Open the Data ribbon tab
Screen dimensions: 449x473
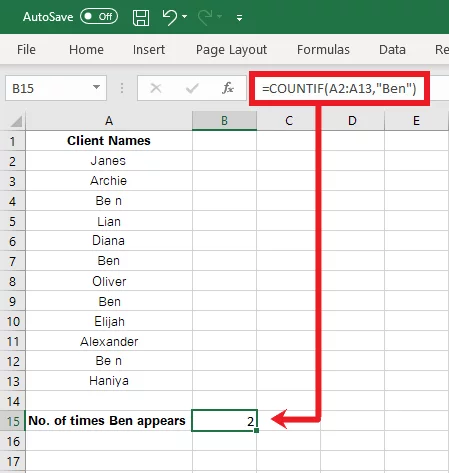coord(392,50)
